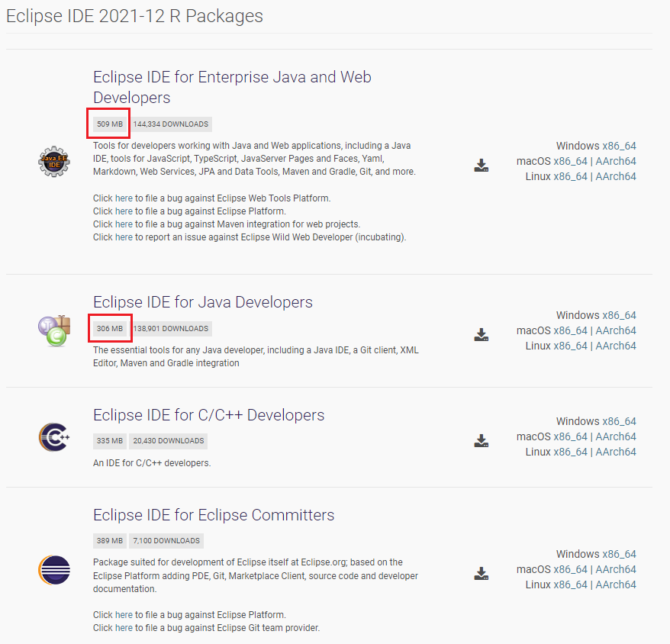The image size is (670, 644).
Task: Download Windows x86_64 for C/C++ Developers package
Action: [x=619, y=421]
